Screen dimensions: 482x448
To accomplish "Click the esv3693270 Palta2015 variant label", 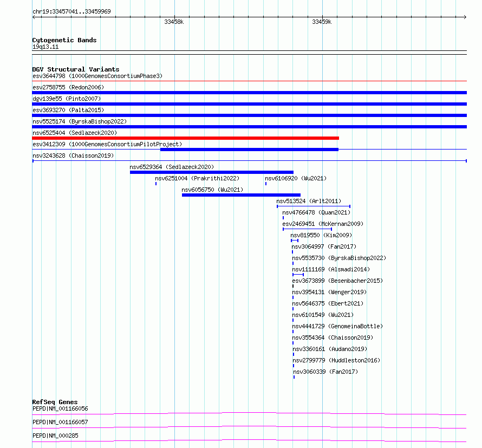I will point(68,110).
